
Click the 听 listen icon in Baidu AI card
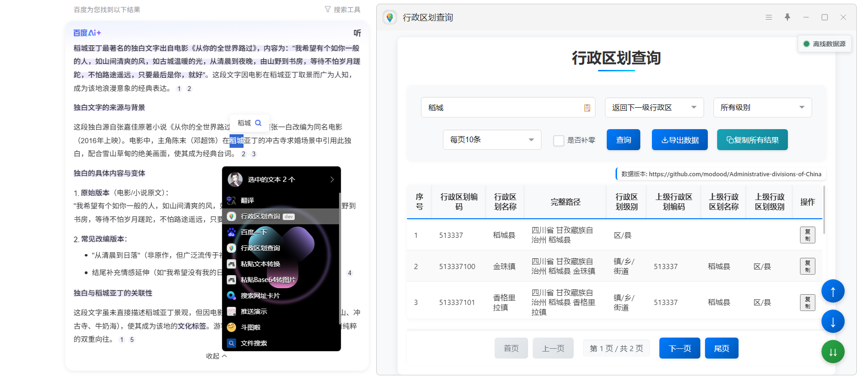click(357, 33)
